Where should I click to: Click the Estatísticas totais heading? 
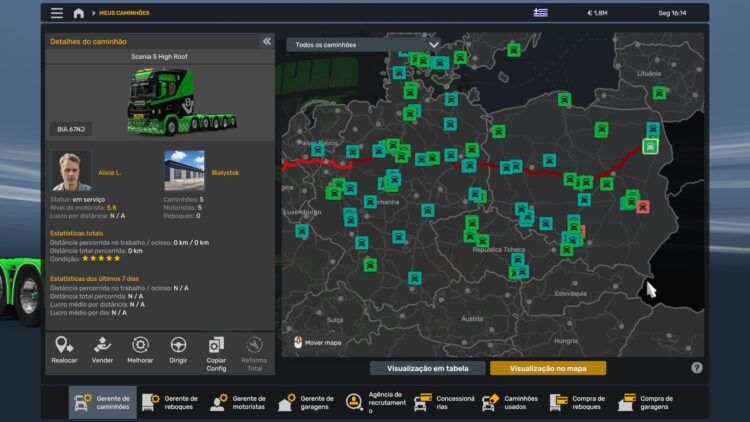pyautogui.click(x=77, y=233)
